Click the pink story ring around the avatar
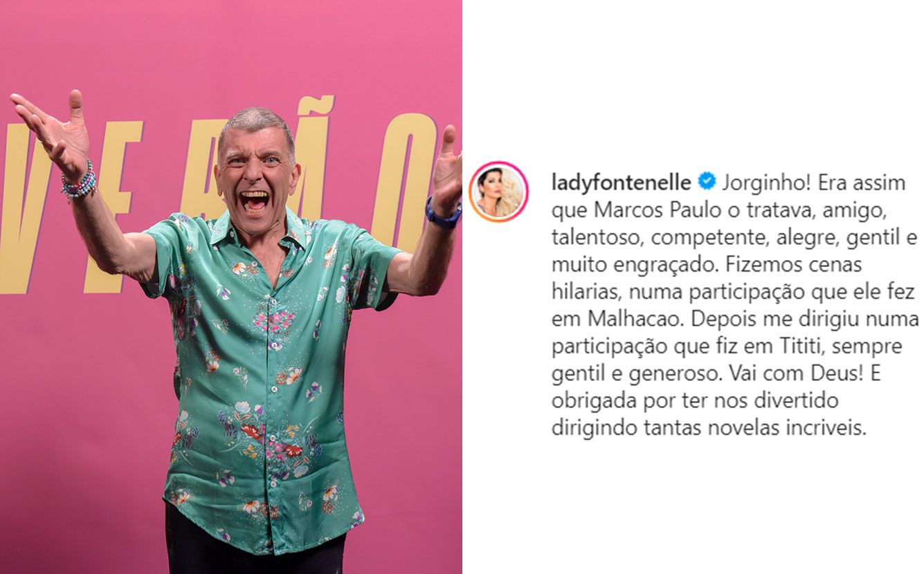Screen dimensions: 924x574 (498, 192)
